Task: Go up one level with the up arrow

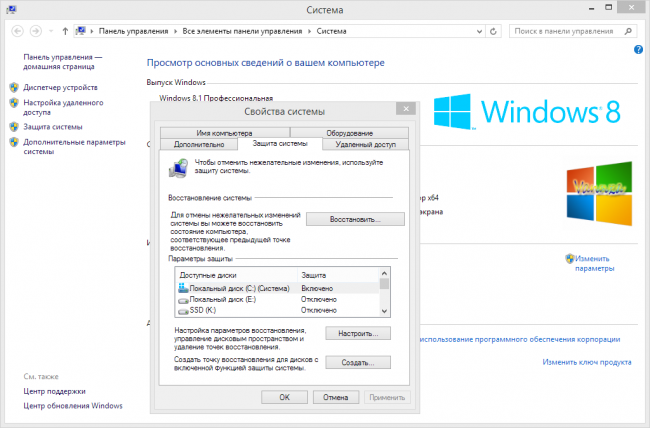Action: pos(65,31)
